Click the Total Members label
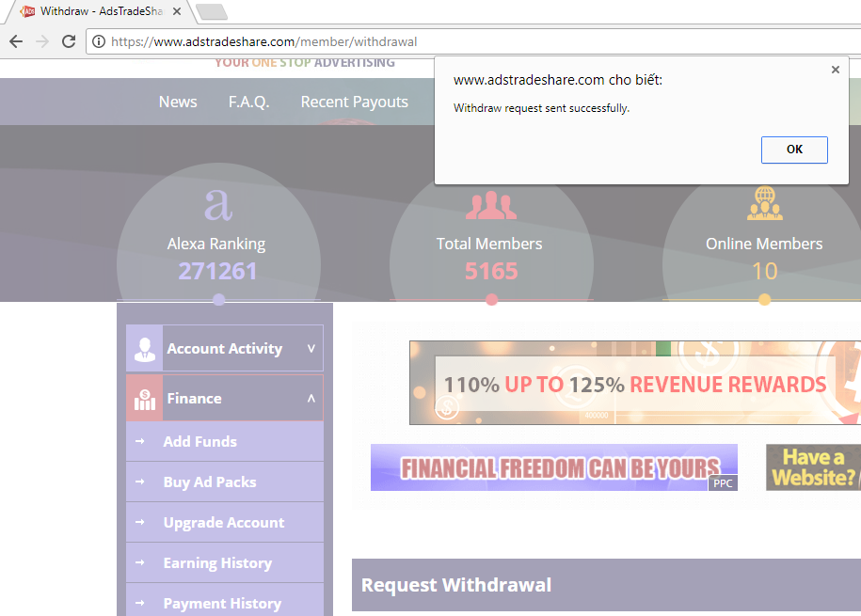 click(489, 244)
